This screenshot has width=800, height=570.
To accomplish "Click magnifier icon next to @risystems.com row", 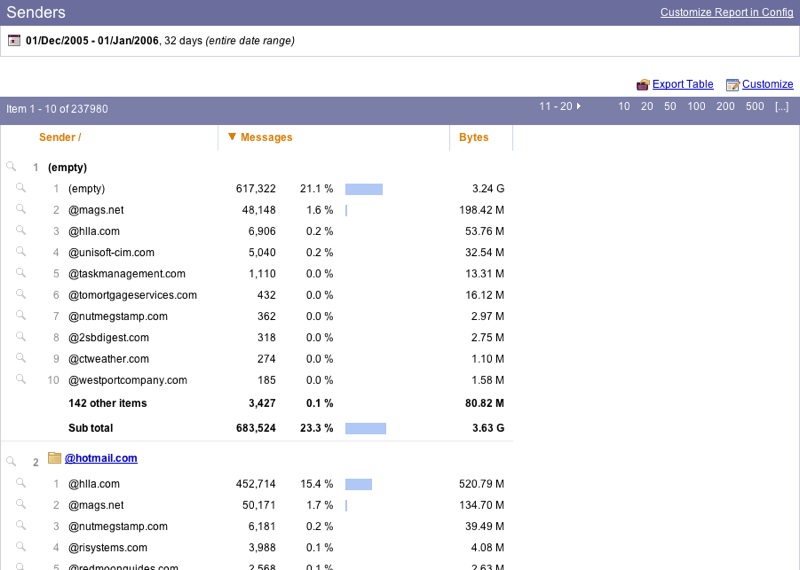I will tap(20, 547).
